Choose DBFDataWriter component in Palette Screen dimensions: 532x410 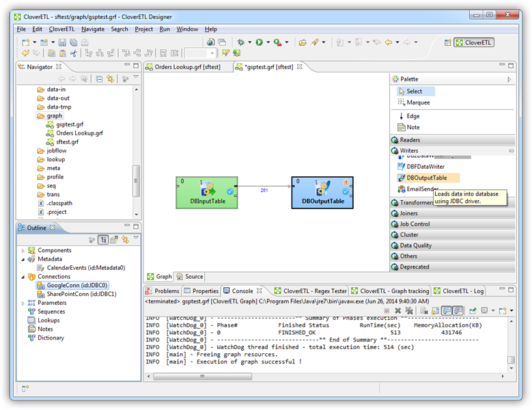coord(425,166)
